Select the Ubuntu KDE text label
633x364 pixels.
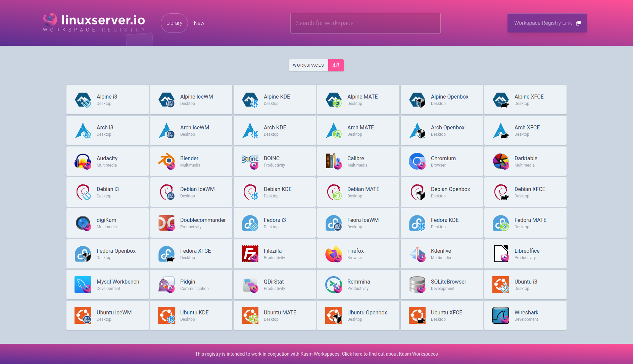click(194, 312)
